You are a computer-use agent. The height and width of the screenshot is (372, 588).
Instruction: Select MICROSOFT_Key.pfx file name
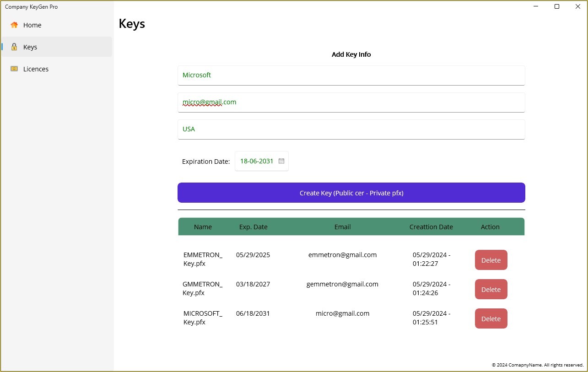point(203,318)
